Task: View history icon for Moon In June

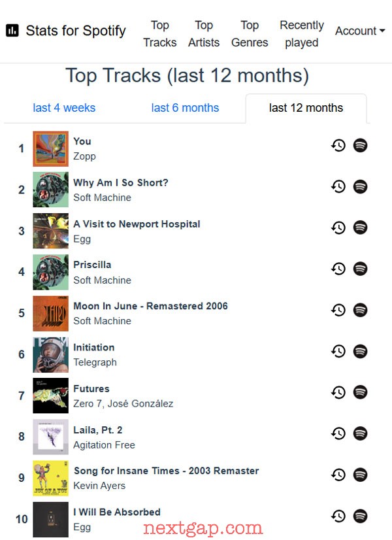Action: coord(338,310)
